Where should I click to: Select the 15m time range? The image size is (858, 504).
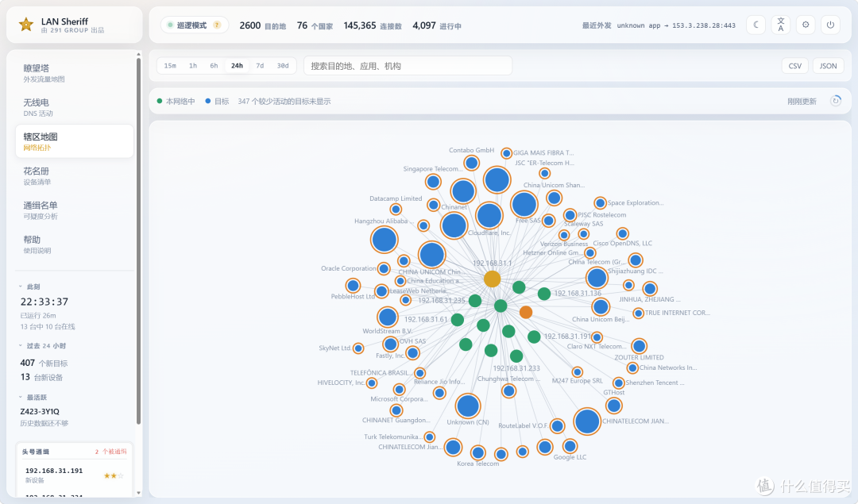(170, 66)
